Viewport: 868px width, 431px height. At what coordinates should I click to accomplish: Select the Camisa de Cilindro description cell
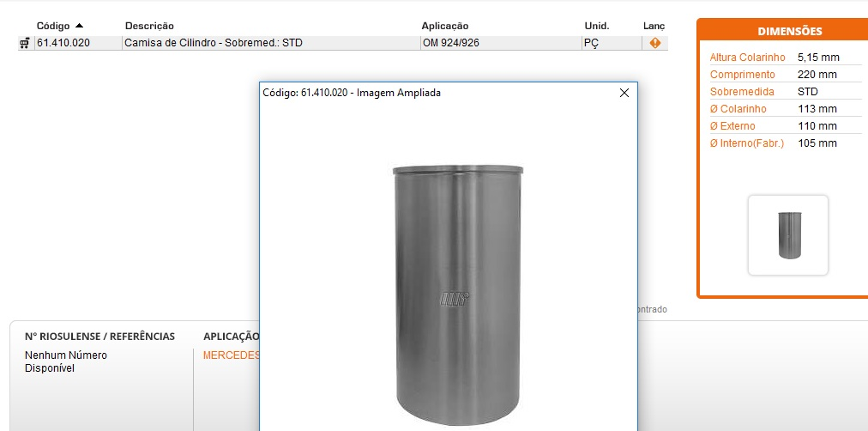click(x=214, y=43)
